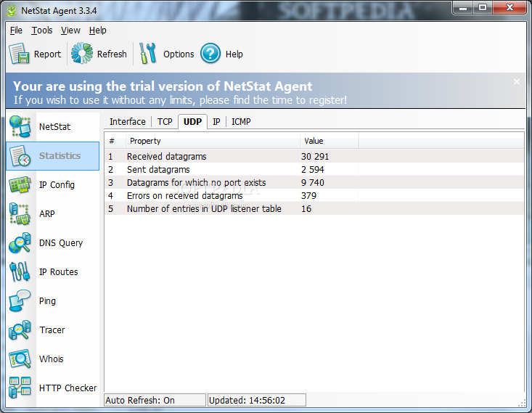Open the Help menu
This screenshot has width=532, height=413.
click(98, 30)
